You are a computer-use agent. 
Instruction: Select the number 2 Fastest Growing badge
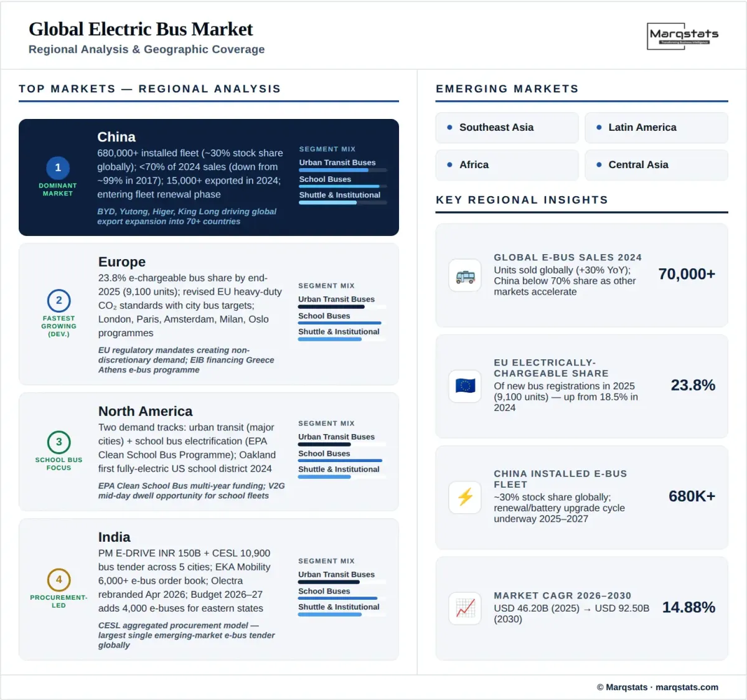click(x=59, y=301)
